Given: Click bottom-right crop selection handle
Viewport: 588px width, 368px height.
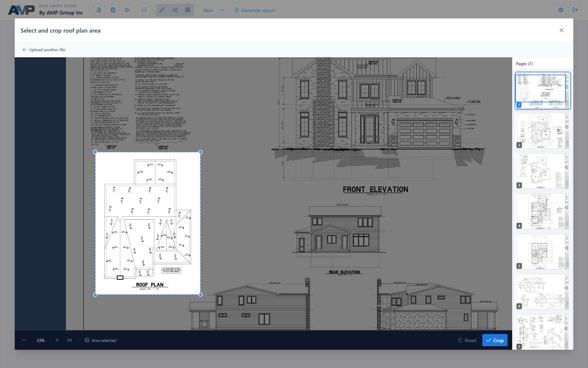Looking at the screenshot, I should (x=201, y=295).
